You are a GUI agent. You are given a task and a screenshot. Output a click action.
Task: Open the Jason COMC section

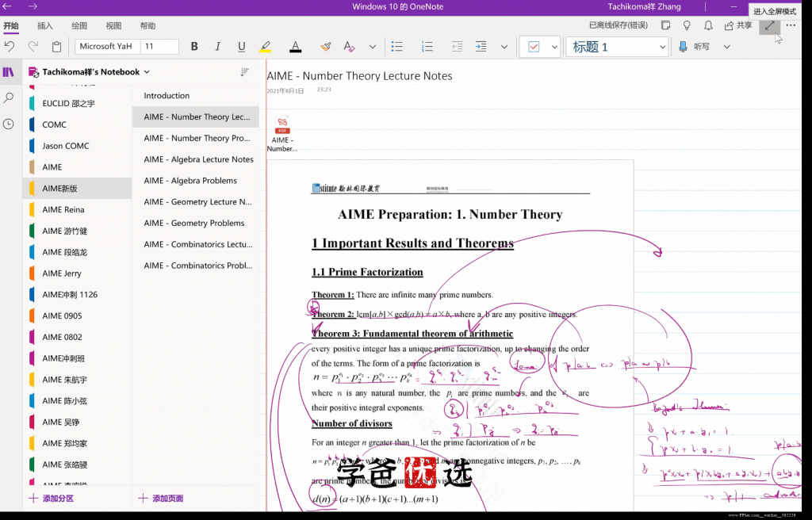coord(77,146)
